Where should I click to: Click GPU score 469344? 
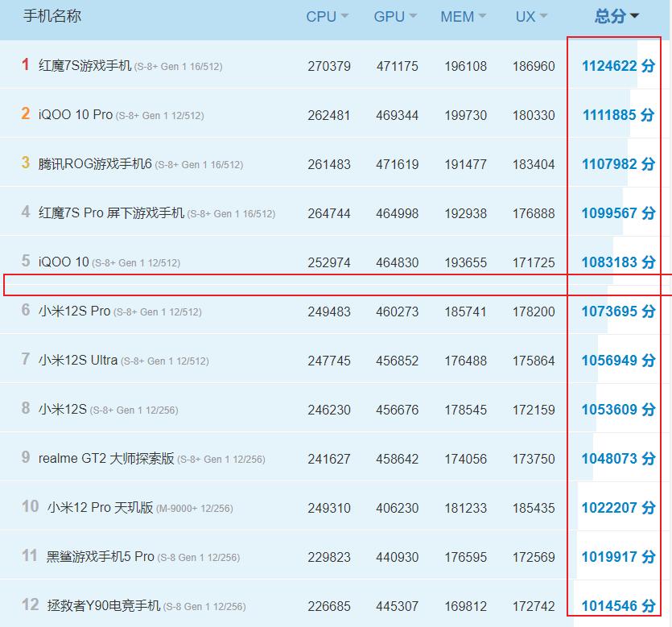point(398,115)
